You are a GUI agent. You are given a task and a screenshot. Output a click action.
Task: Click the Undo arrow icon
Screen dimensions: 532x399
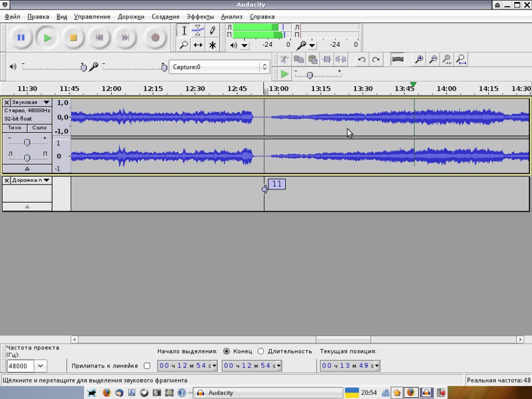(x=362, y=60)
